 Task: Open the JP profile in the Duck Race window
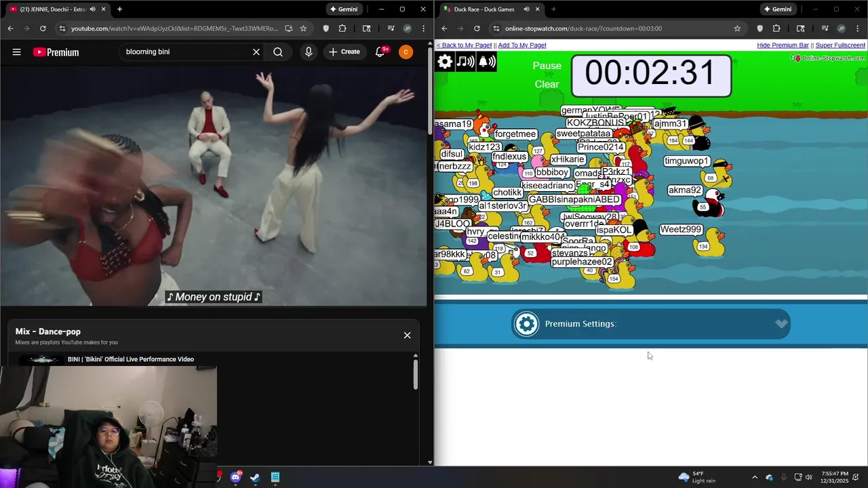click(841, 28)
